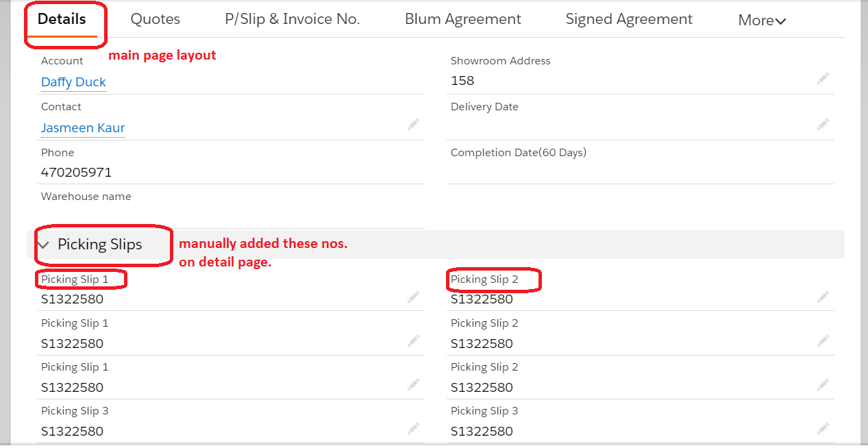This screenshot has height=448, width=868.
Task: Click the Phone value 470205971
Action: 76,172
